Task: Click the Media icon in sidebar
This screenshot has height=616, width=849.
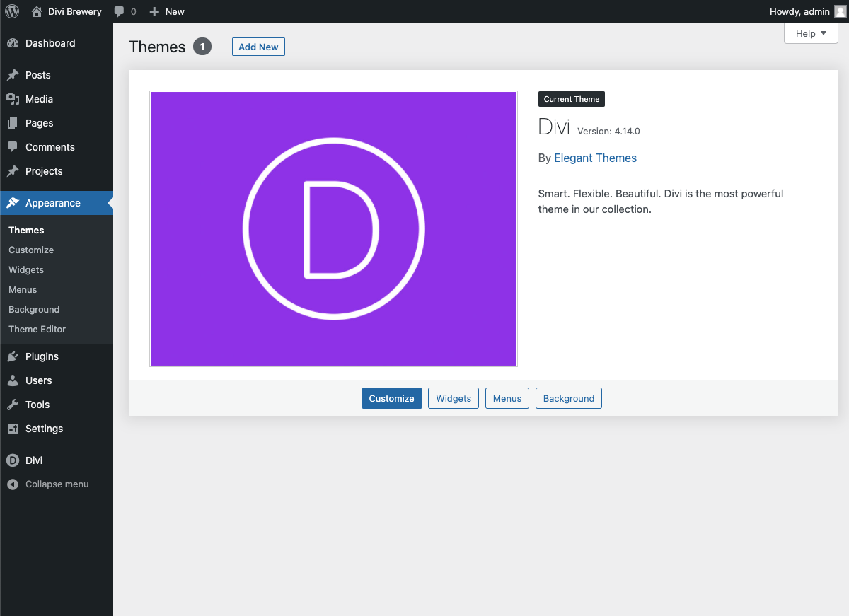Action: 13,99
